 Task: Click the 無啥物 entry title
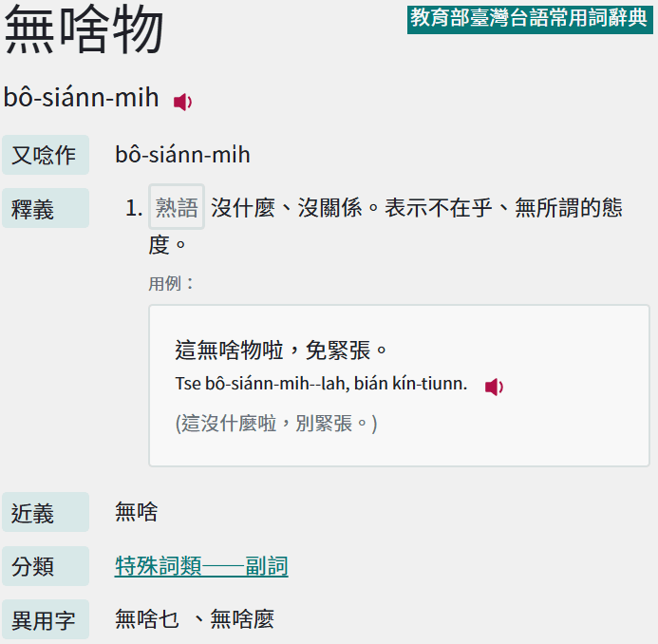pyautogui.click(x=85, y=30)
